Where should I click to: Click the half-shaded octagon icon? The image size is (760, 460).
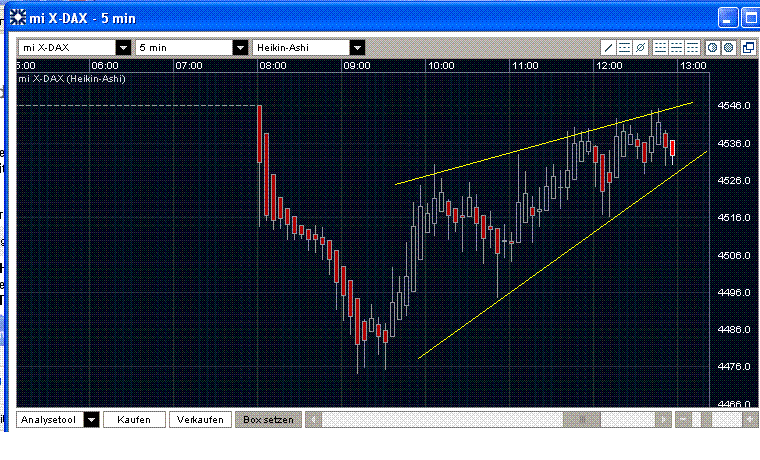tap(712, 48)
